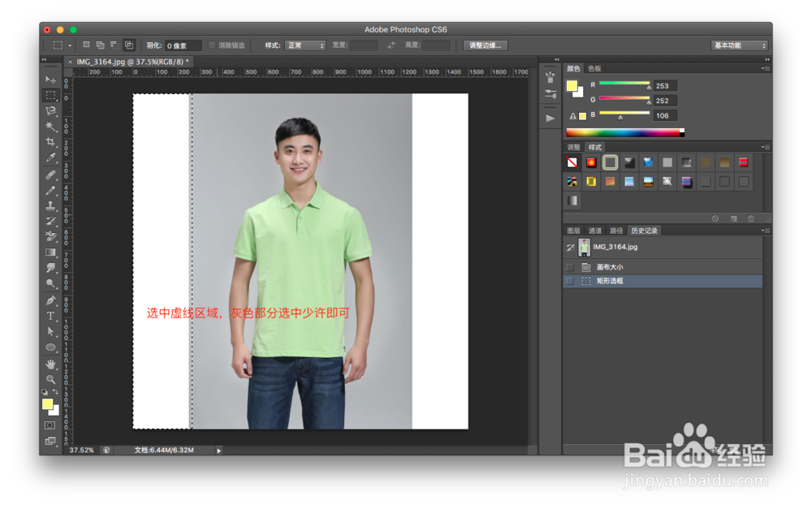Viewport: 812px width, 509px height.
Task: Toggle Quick Mask mode
Action: [x=50, y=425]
